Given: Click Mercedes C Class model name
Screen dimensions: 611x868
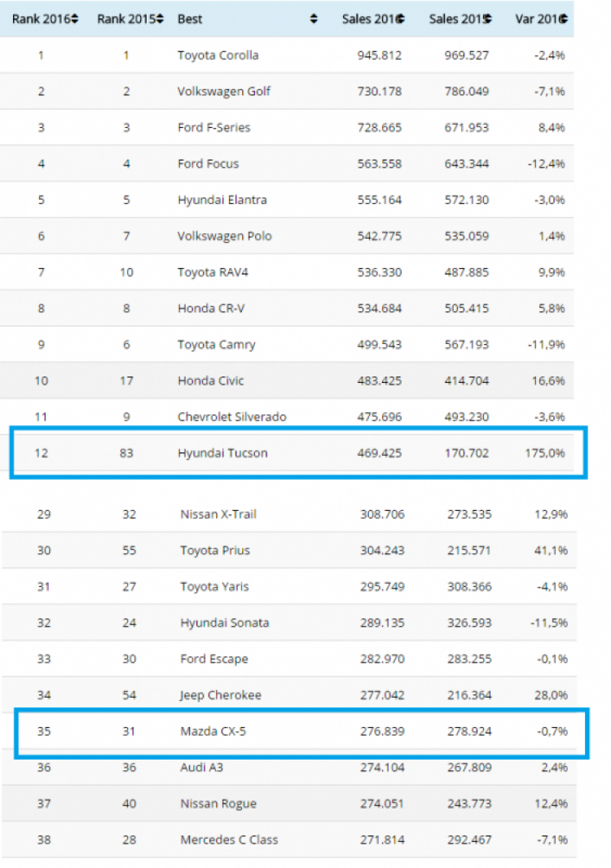Looking at the screenshot, I should (x=229, y=839).
